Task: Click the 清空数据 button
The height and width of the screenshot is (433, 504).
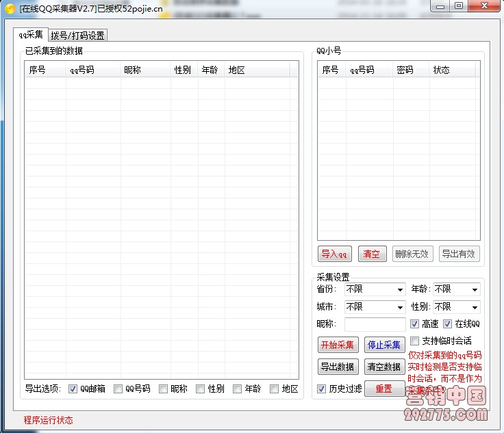Action: 384,367
